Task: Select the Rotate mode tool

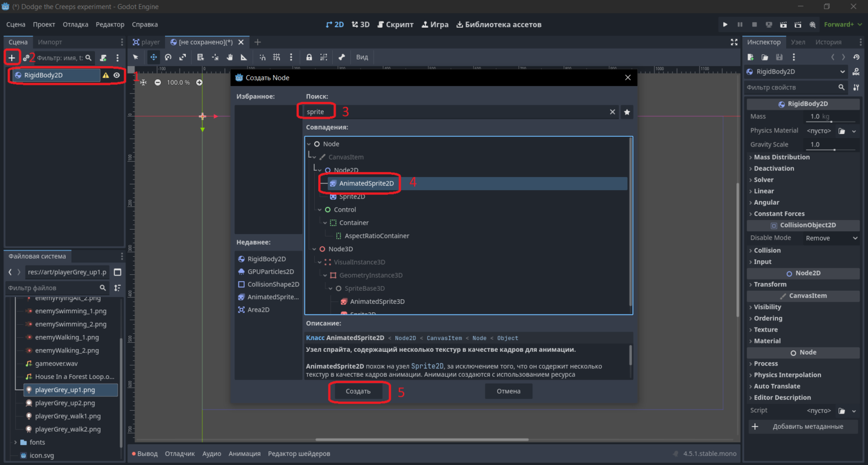Action: pyautogui.click(x=168, y=57)
